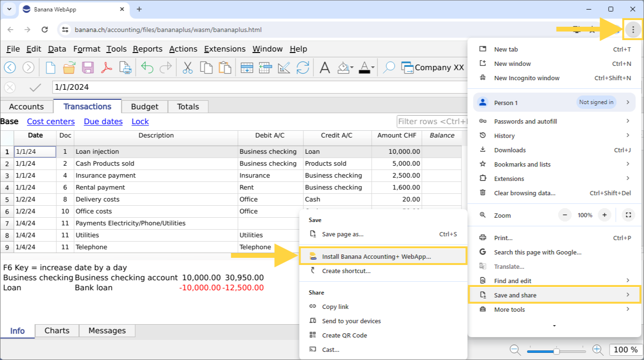Open the Reports menu
The height and width of the screenshot is (360, 644).
147,49
